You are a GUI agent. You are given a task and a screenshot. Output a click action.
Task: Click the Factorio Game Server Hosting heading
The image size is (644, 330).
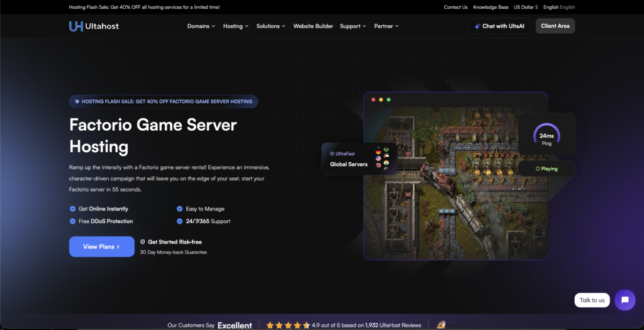pyautogui.click(x=153, y=135)
